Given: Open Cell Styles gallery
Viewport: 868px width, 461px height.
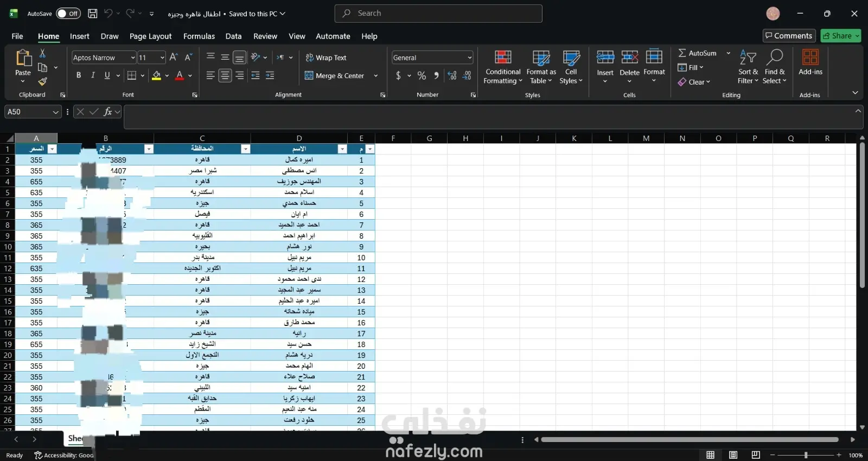Looking at the screenshot, I should 571,67.
